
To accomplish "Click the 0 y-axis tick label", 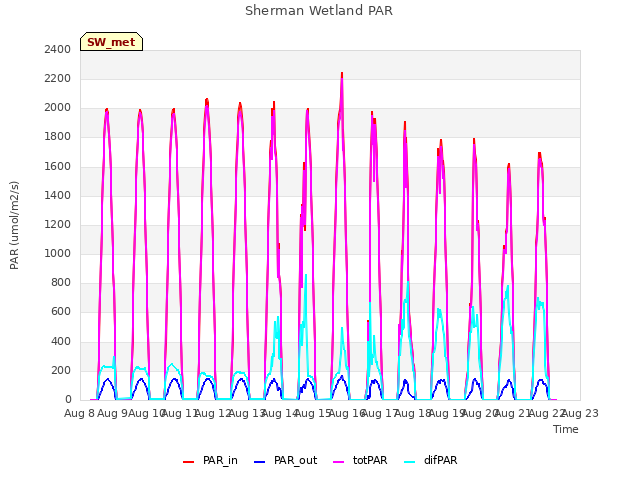I will [x=68, y=400].
